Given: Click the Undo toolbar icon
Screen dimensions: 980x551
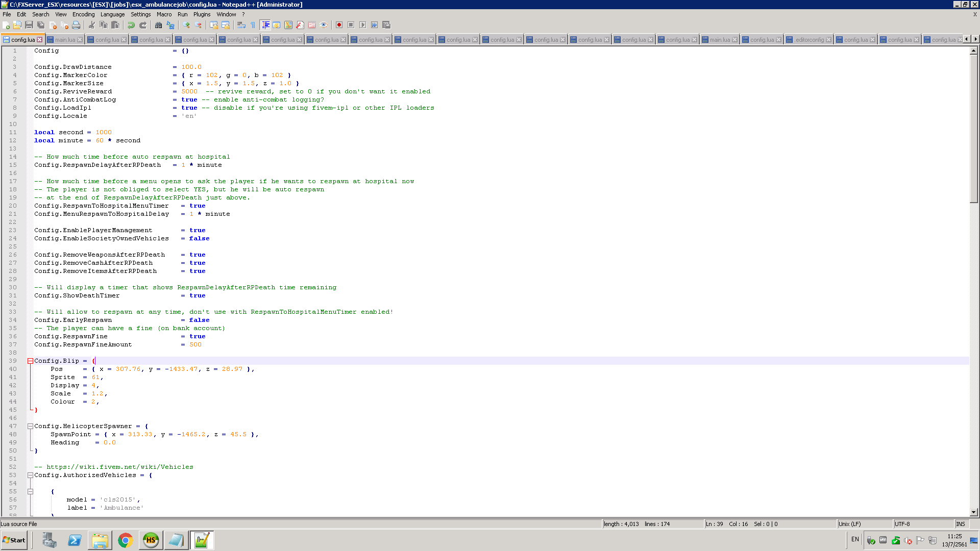Looking at the screenshot, I should click(131, 25).
